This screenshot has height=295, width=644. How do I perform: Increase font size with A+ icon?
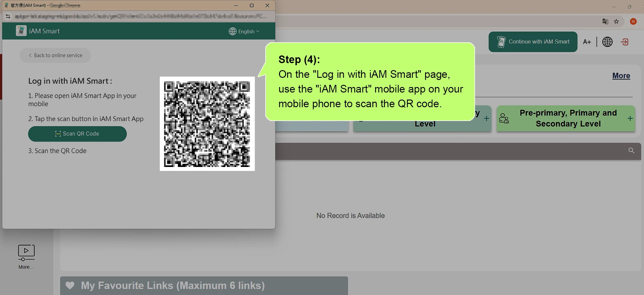coord(587,42)
